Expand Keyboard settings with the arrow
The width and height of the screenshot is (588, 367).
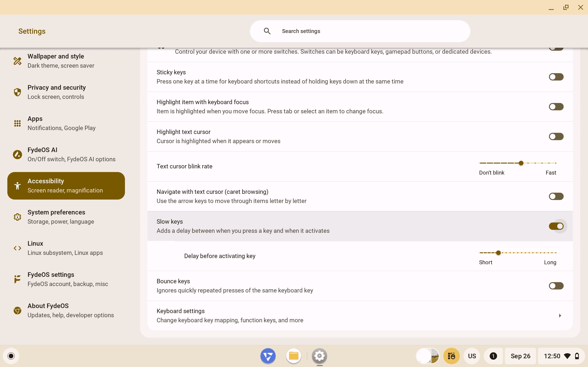[560, 316]
